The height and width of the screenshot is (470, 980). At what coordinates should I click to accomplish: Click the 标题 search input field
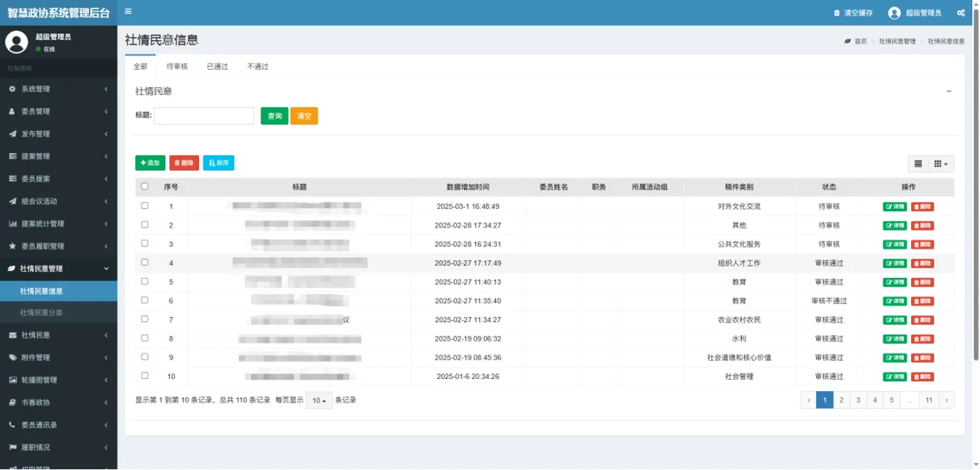pyautogui.click(x=204, y=116)
